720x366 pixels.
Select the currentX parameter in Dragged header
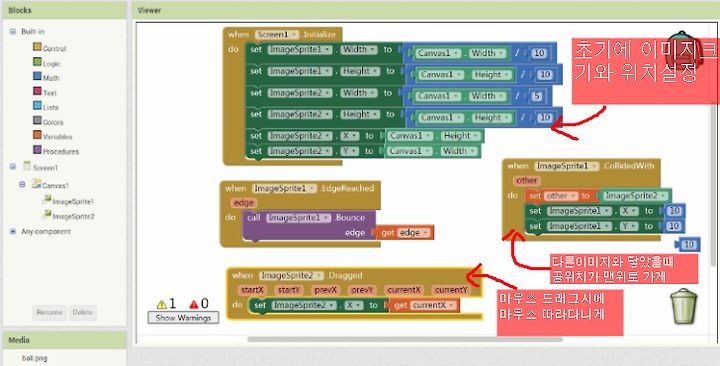pos(404,290)
